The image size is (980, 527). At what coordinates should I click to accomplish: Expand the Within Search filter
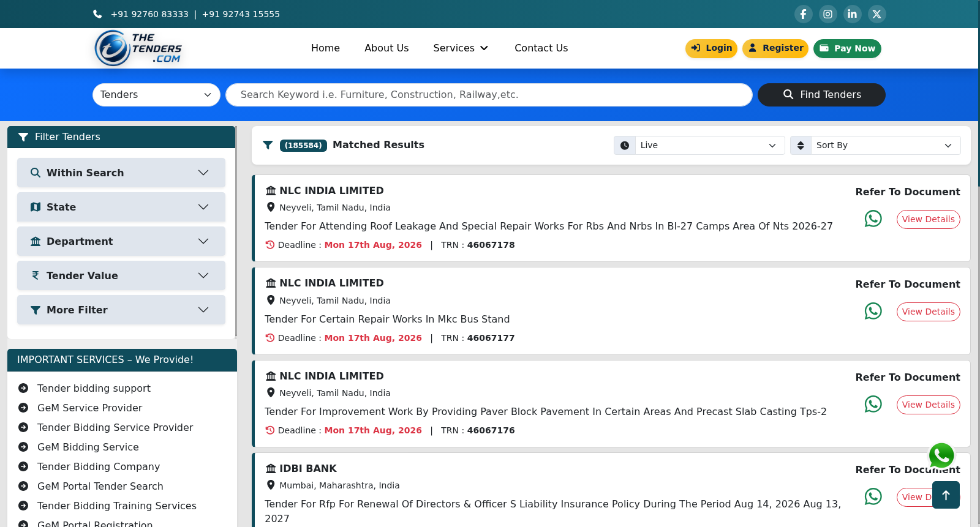pos(121,173)
